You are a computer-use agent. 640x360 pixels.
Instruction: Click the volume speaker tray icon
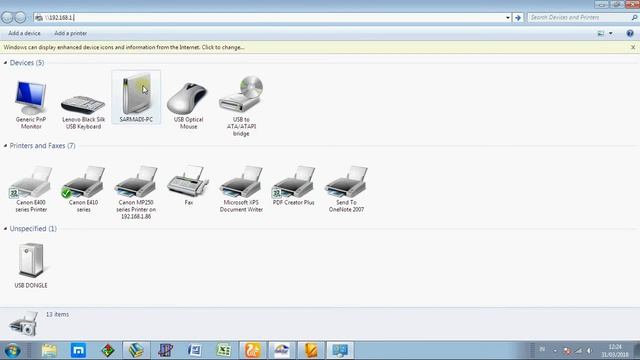(x=589, y=351)
